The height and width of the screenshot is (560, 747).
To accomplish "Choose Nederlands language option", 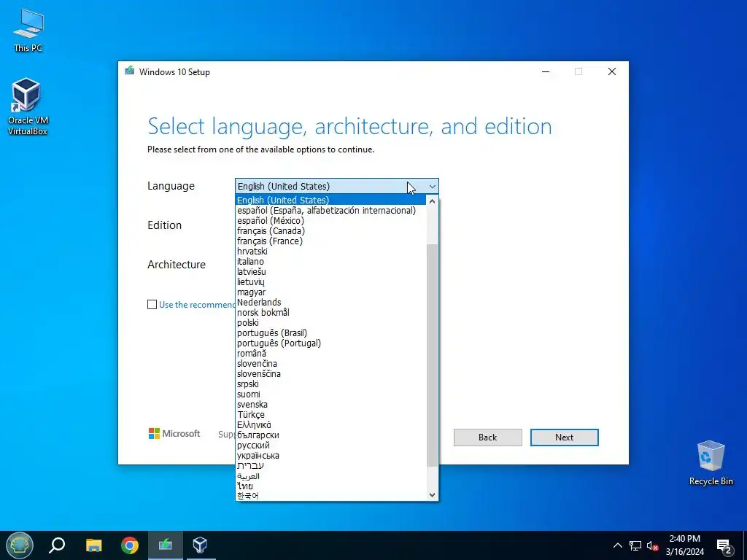I will [331, 303].
